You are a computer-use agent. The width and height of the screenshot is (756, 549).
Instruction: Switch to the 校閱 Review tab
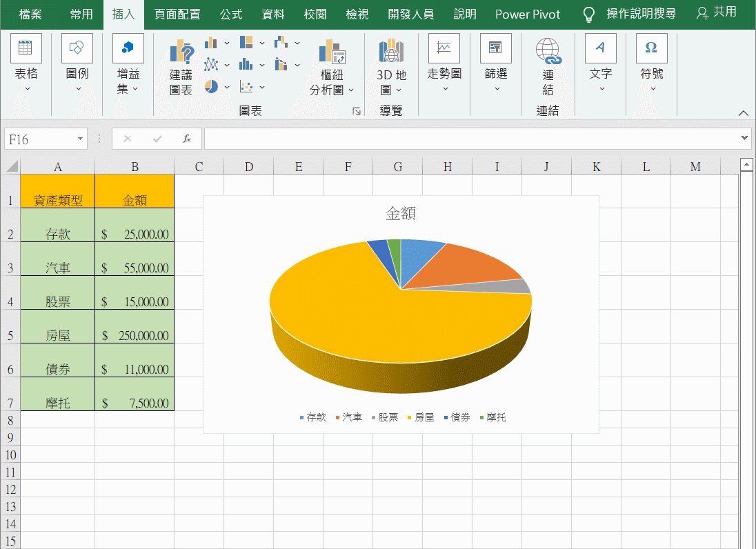tap(315, 14)
